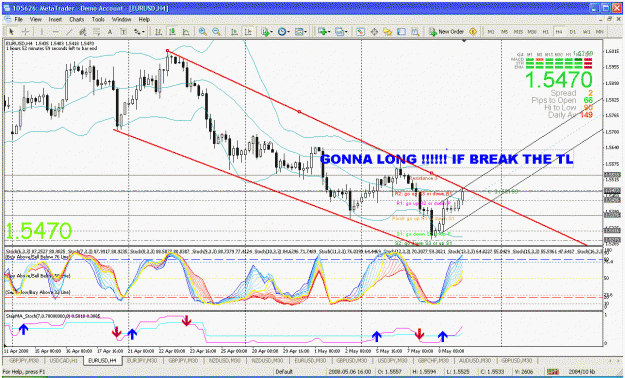Switch to the AUDUSD,M30 chart tab
The image size is (625, 378).
[474, 360]
